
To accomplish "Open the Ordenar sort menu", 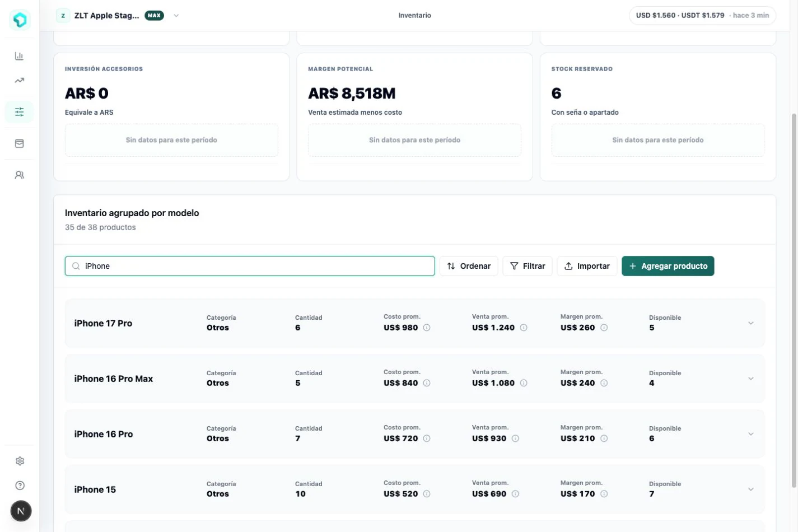I will tap(469, 266).
